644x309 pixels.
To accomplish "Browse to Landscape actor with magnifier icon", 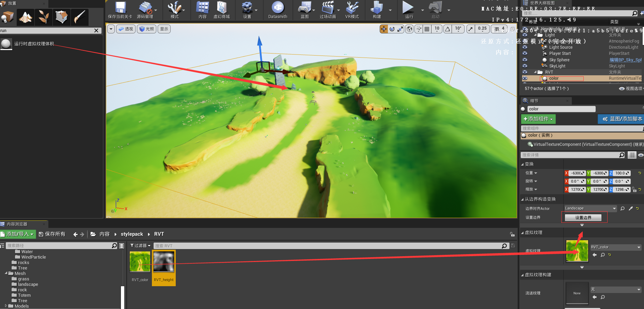I will 623,208.
